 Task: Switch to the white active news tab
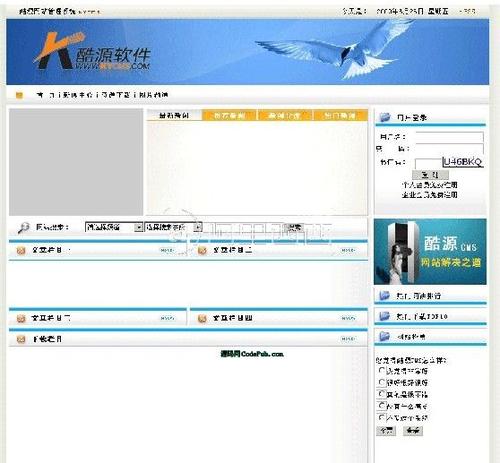pos(174,115)
